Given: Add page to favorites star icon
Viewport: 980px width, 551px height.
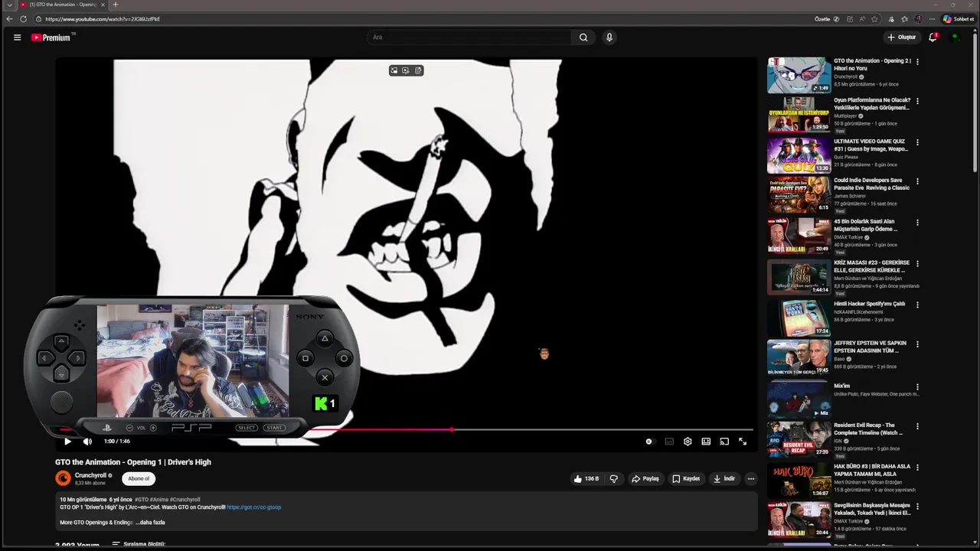Looking at the screenshot, I should click(874, 19).
